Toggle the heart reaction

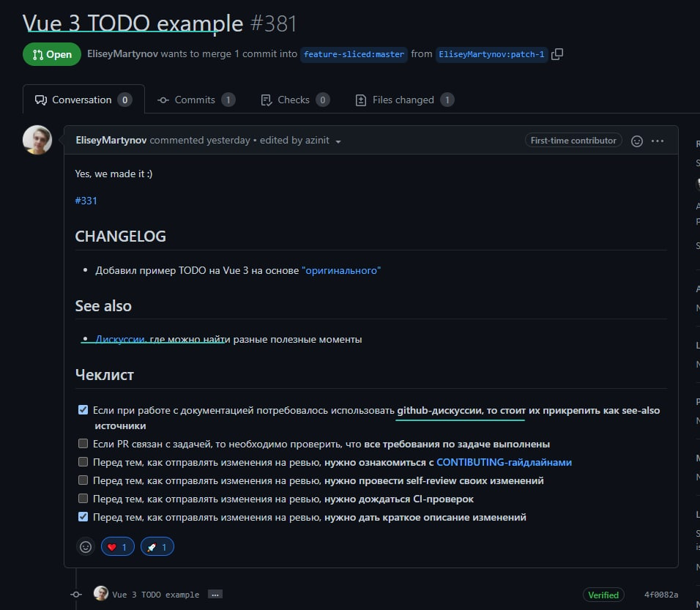118,546
